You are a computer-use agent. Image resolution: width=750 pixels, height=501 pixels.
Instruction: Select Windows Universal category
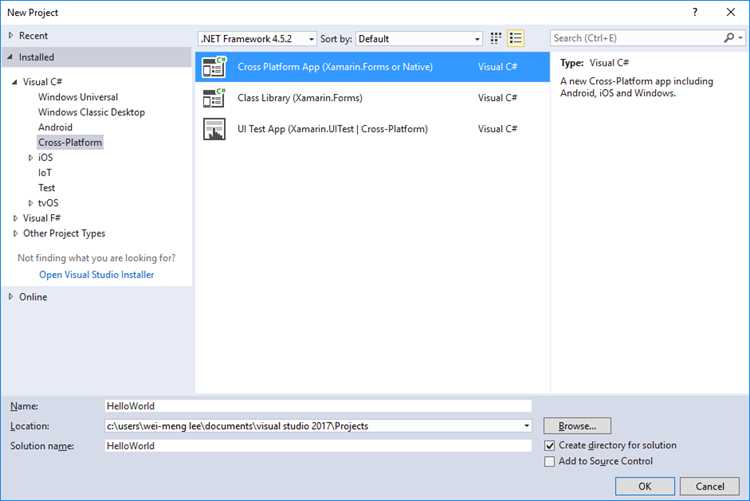click(78, 97)
